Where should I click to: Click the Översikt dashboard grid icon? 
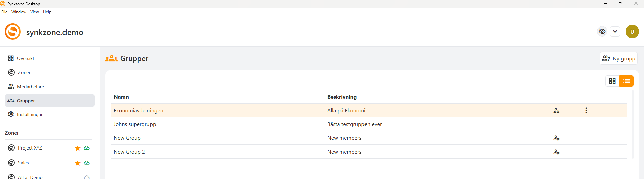(11, 58)
